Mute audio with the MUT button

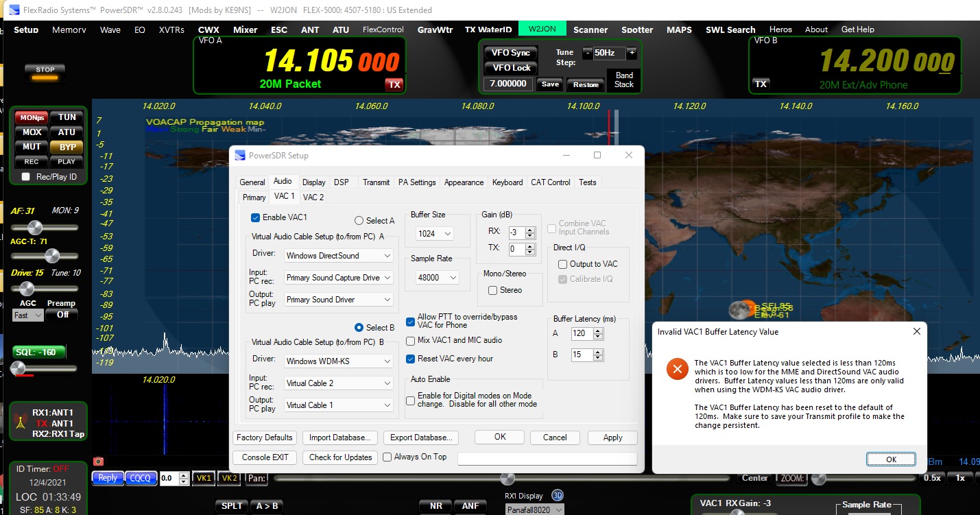tap(32, 147)
